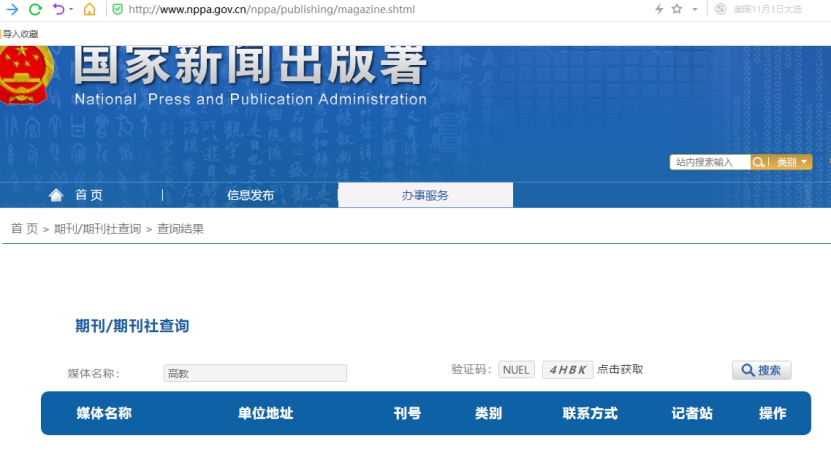Open the 信息发布 navigation tab
This screenshot has width=831, height=450.
click(x=250, y=195)
